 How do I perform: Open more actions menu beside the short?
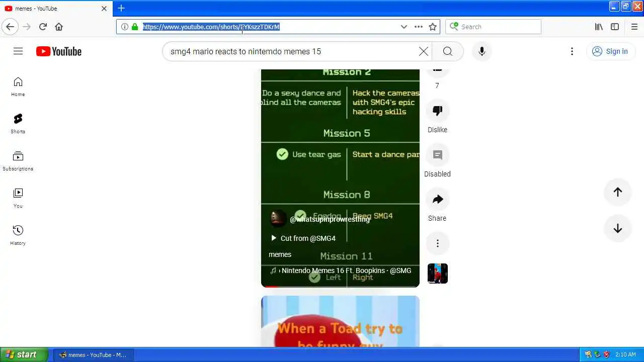click(438, 243)
